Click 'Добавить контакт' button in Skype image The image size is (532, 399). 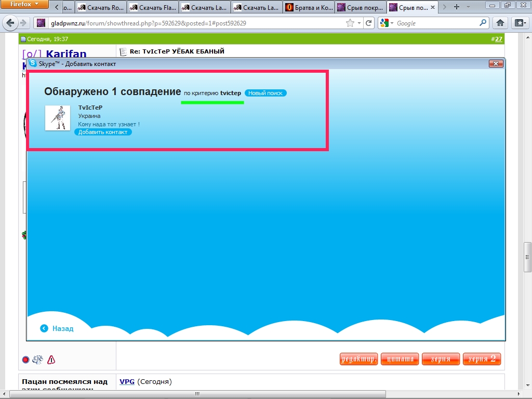(x=103, y=132)
